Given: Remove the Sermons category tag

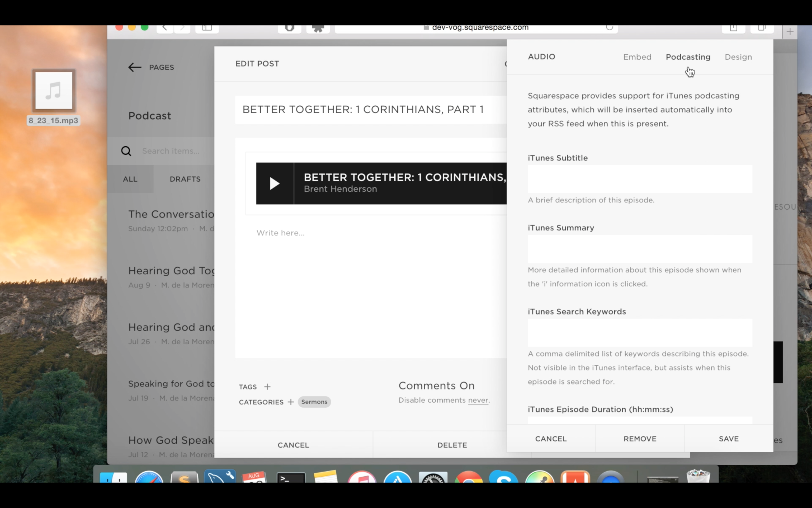Looking at the screenshot, I should click(x=314, y=402).
